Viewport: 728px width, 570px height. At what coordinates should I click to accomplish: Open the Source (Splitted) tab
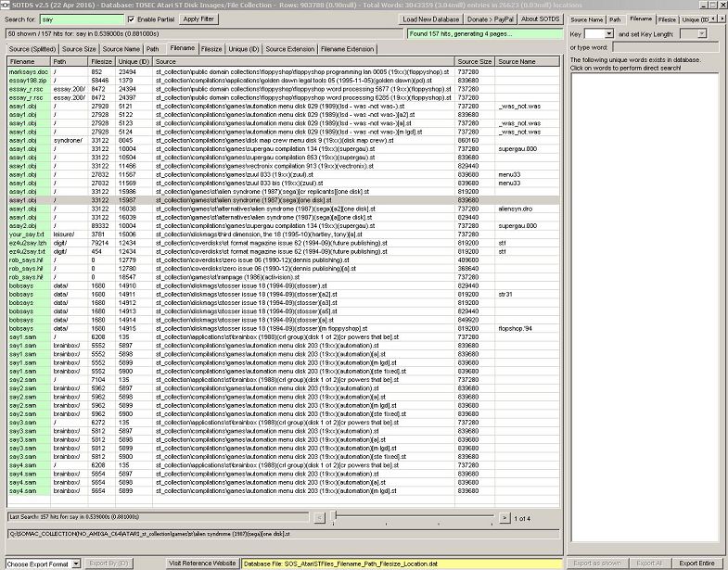click(x=32, y=48)
